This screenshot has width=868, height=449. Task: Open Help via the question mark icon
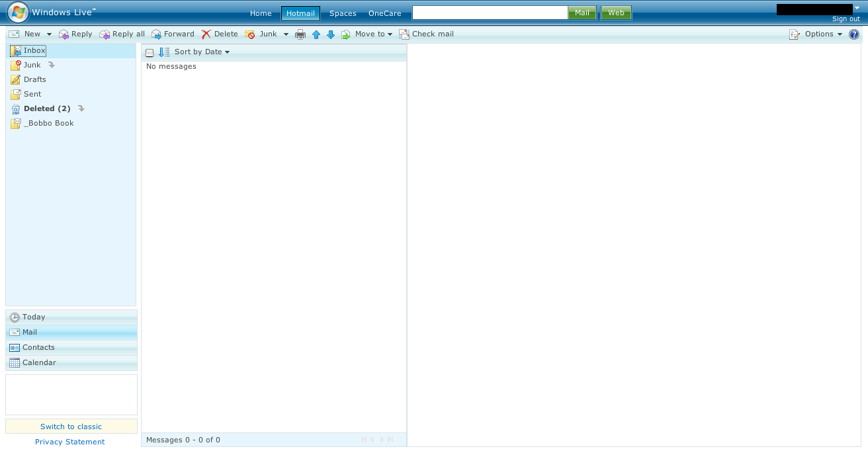tap(853, 34)
